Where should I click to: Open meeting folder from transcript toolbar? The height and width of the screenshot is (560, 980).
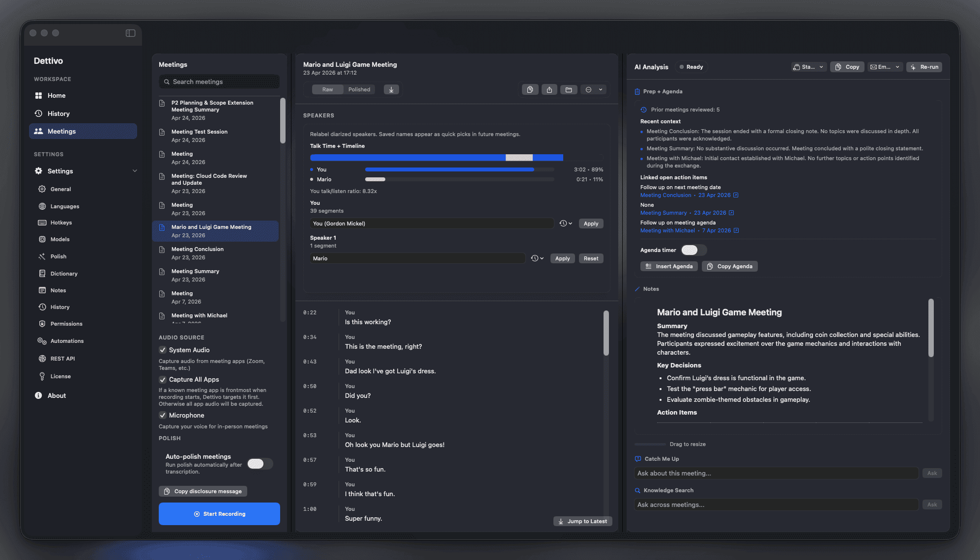click(x=569, y=89)
